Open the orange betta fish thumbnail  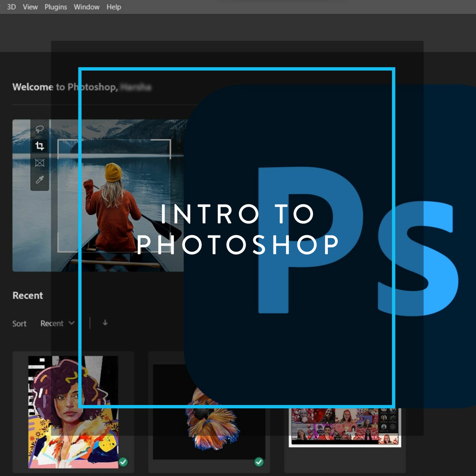pyautogui.click(x=209, y=412)
